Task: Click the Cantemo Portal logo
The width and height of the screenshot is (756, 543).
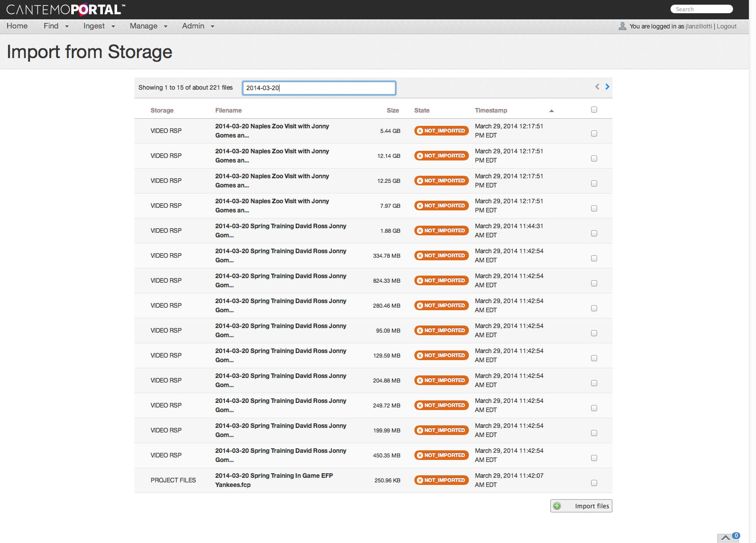Action: pyautogui.click(x=65, y=10)
